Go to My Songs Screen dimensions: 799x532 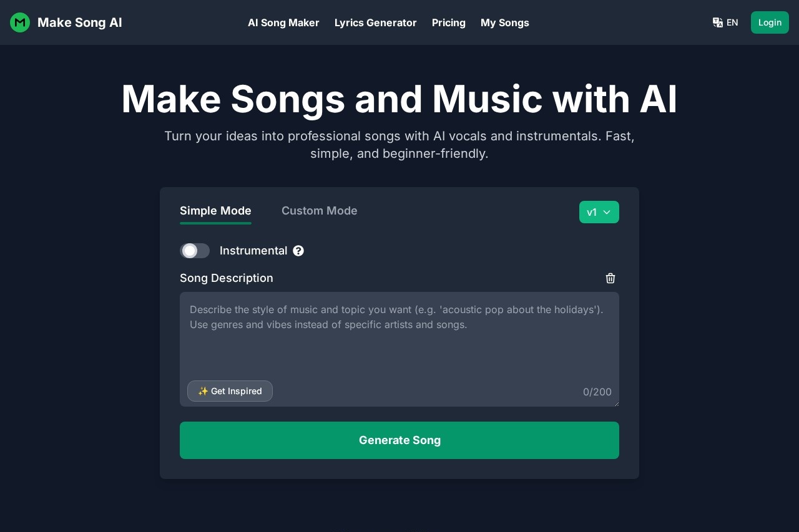[504, 22]
